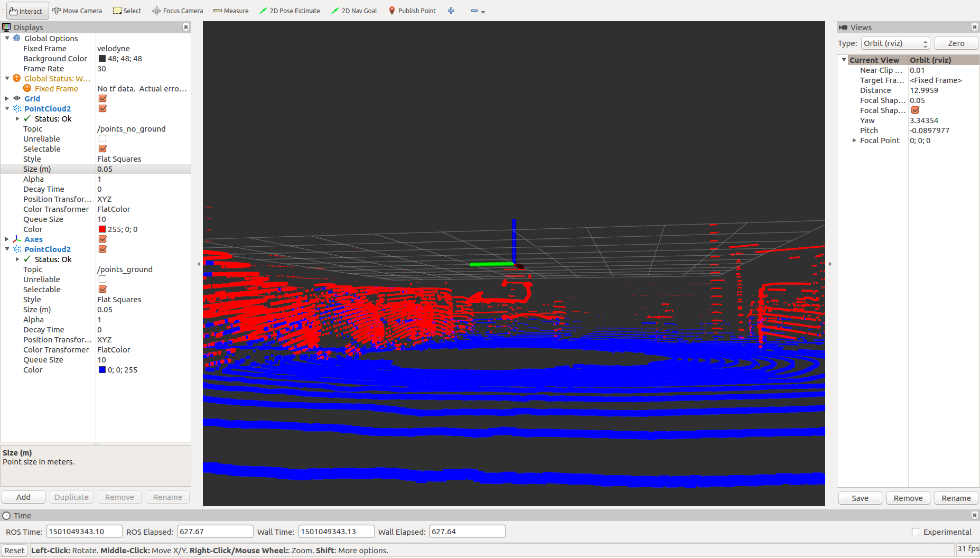The width and height of the screenshot is (980, 558).
Task: Choose the 2D Nav Goal tool
Action: click(x=353, y=11)
